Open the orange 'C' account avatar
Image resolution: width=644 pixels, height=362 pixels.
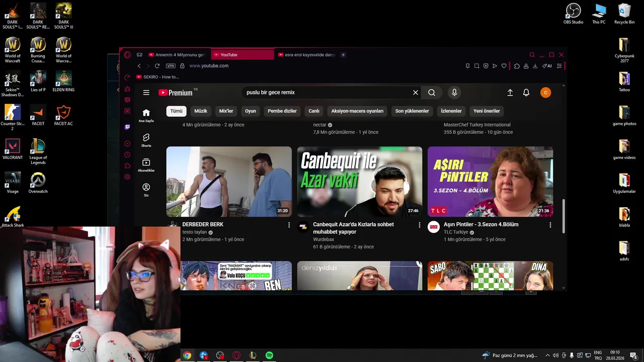545,93
